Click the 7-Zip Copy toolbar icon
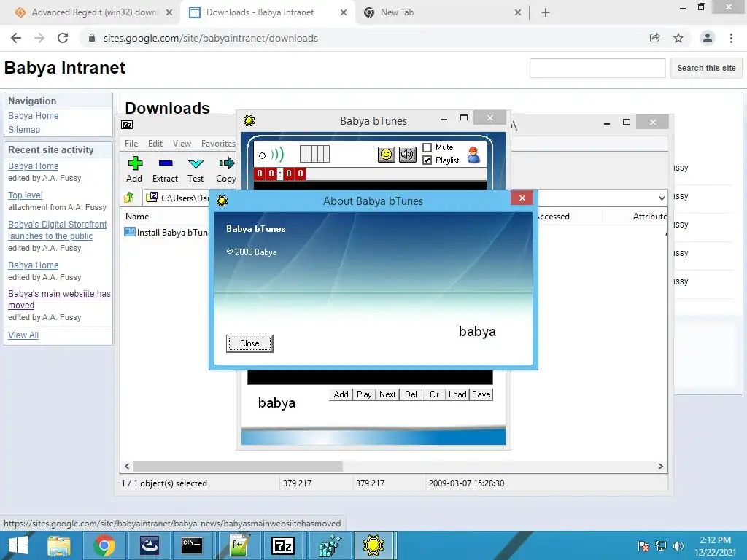Screen dimensions: 747x560 (x=226, y=169)
